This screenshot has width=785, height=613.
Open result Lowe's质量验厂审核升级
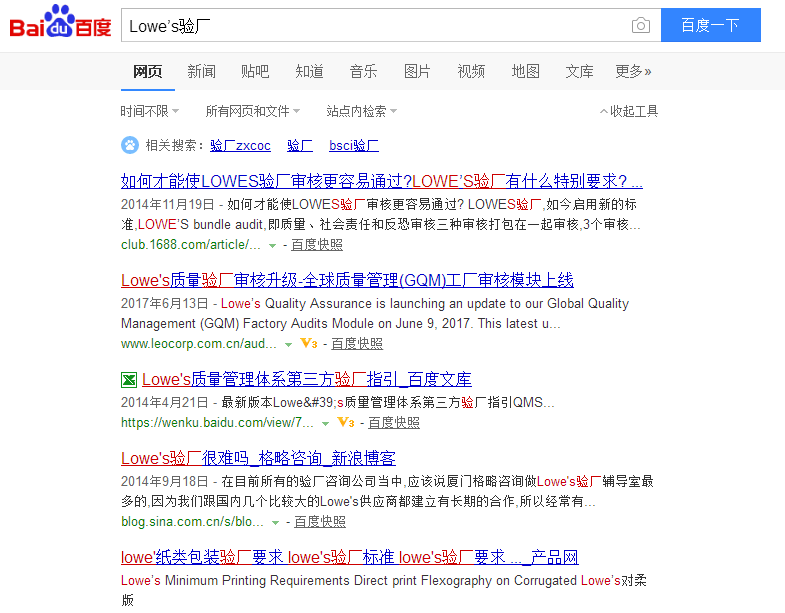(347, 280)
